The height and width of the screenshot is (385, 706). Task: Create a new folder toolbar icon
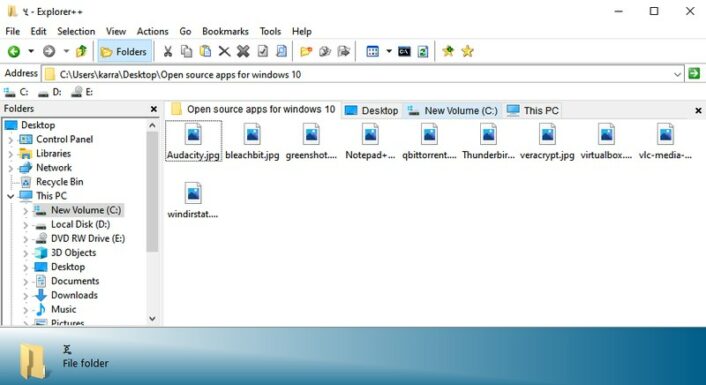click(x=306, y=51)
